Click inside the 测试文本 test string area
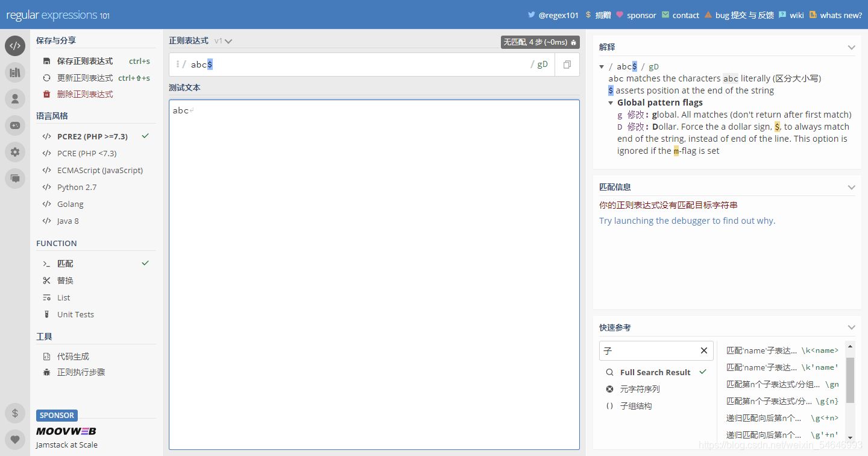 [x=374, y=274]
